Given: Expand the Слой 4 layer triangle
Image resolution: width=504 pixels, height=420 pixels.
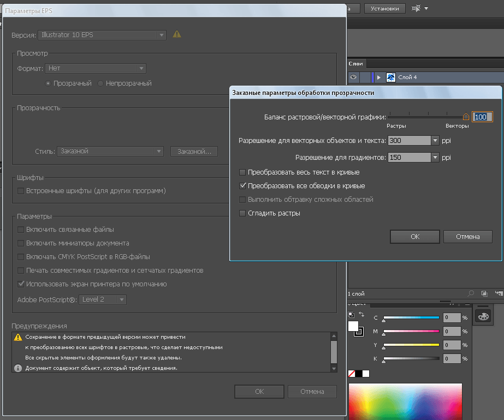Looking at the screenshot, I should point(378,77).
